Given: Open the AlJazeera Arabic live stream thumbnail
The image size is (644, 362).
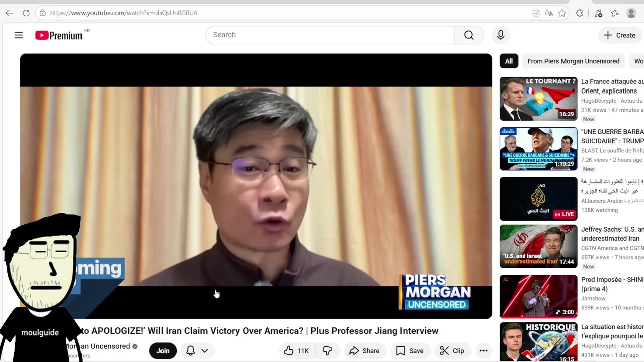Looking at the screenshot, I should pos(538,199).
